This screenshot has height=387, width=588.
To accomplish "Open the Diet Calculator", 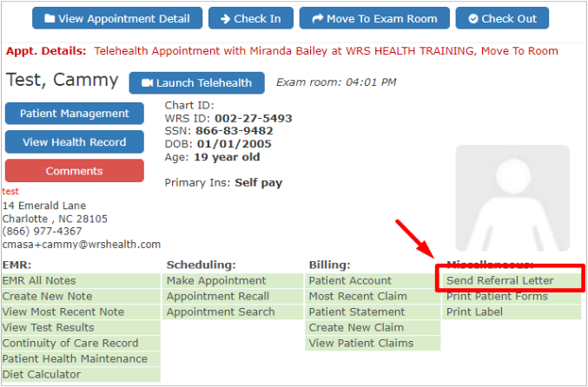I will point(41,375).
